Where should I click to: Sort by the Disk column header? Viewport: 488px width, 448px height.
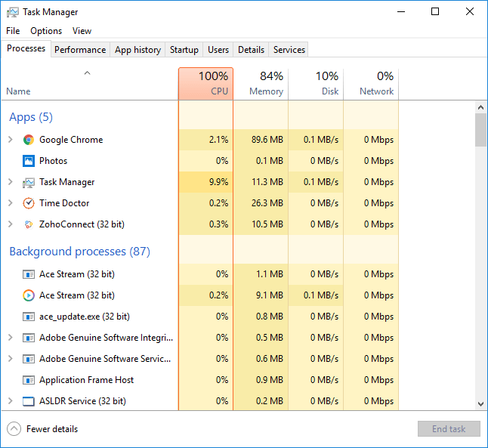coord(316,84)
